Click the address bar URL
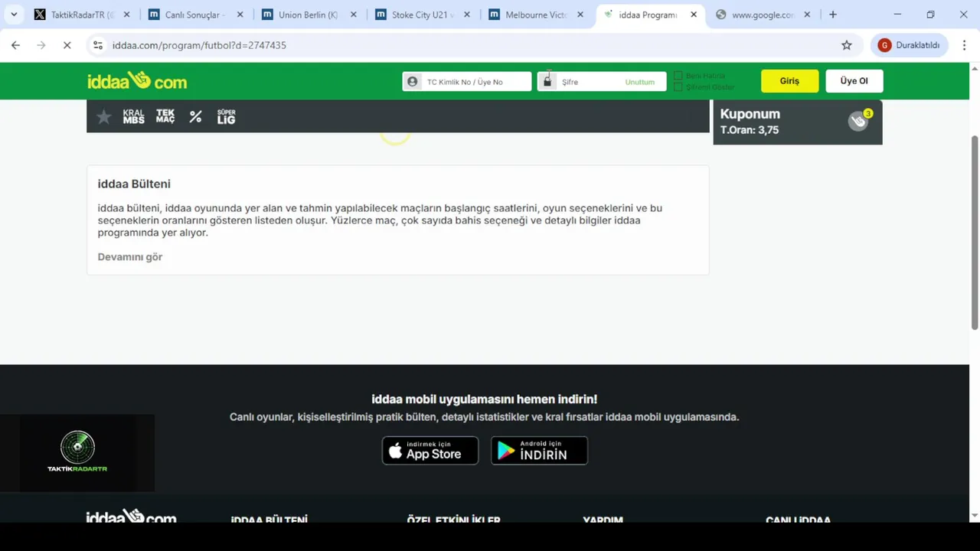This screenshot has width=980, height=551. tap(199, 45)
